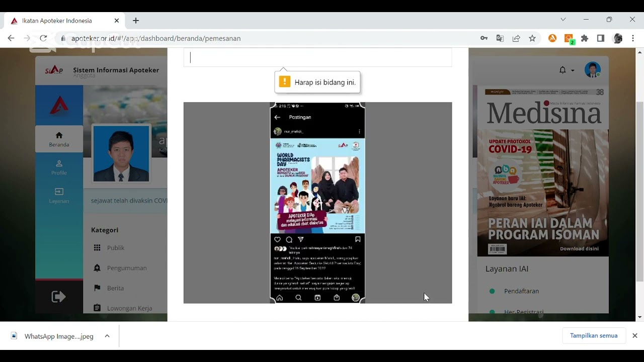Click the site lock icon in the address bar
The image size is (644, 362).
click(63, 38)
